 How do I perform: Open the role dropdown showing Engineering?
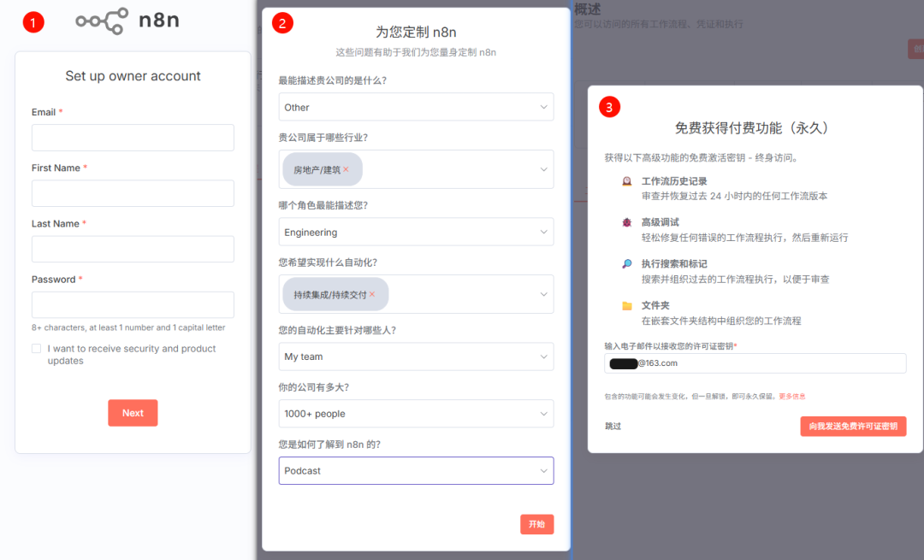[416, 232]
